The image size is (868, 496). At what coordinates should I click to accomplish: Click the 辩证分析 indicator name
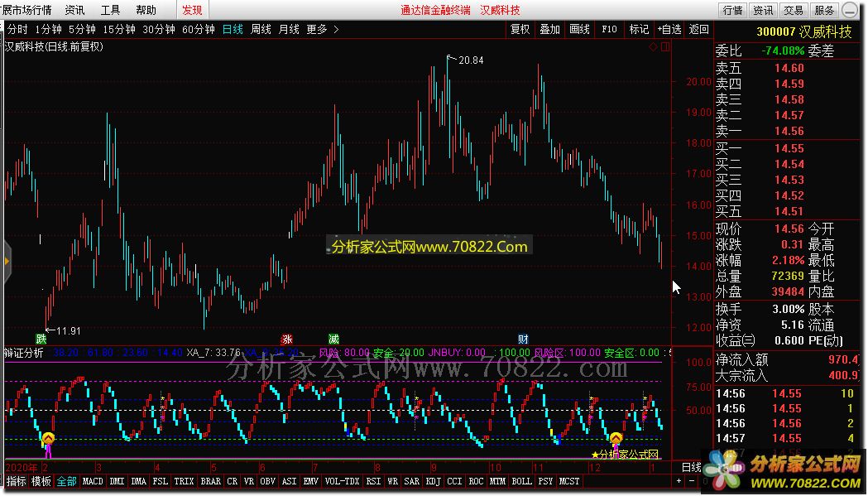click(x=23, y=353)
